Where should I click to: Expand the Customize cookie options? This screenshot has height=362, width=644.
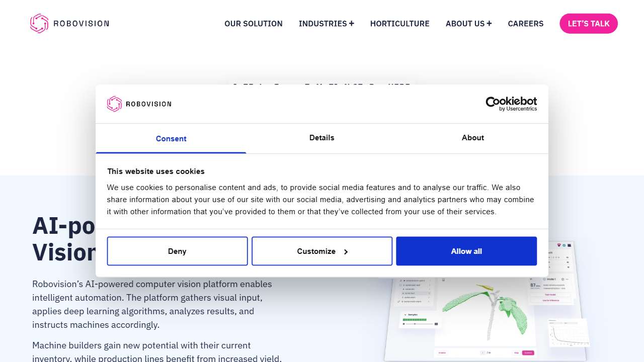(x=321, y=251)
